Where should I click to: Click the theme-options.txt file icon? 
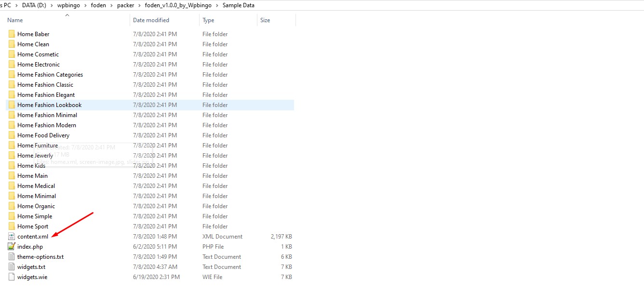coord(12,257)
